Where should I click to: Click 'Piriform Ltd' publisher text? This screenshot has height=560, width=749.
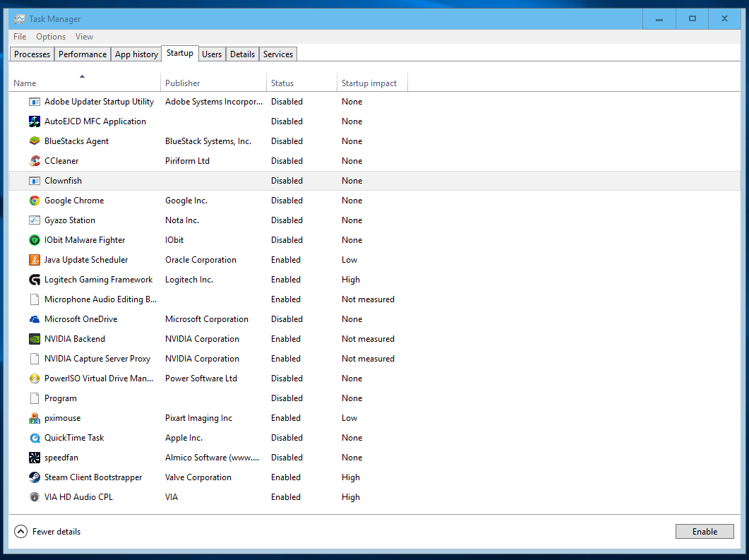click(x=187, y=161)
